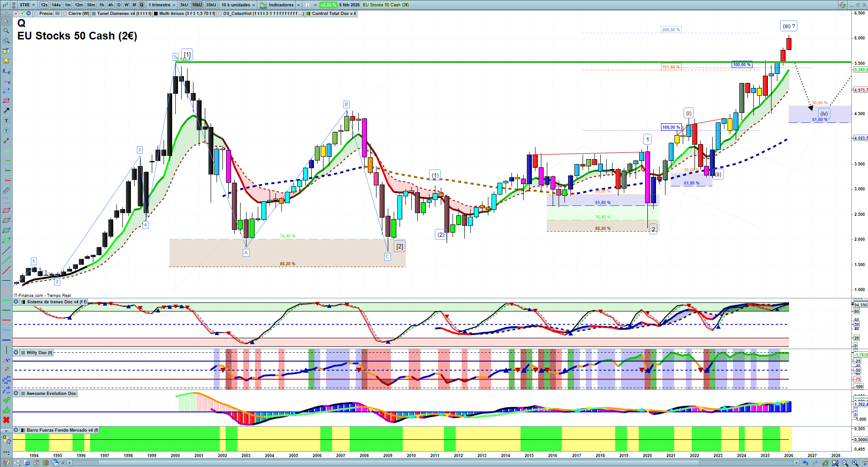Select the red ellipse drawing tool
The image size is (868, 467).
click(x=6, y=210)
